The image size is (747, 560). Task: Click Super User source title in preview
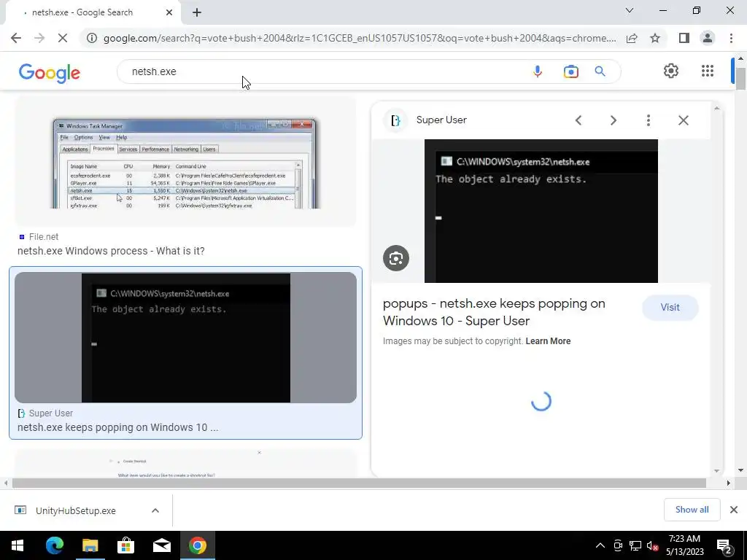coord(441,120)
